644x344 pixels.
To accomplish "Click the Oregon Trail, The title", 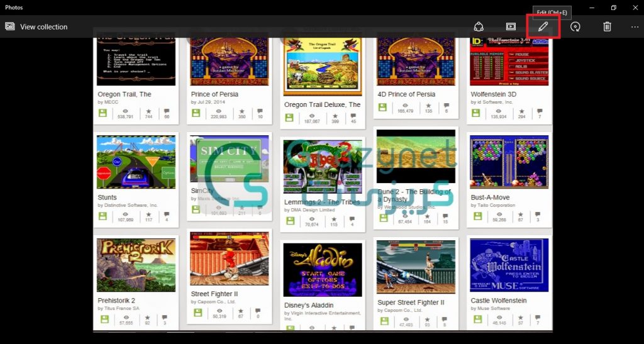I will click(125, 94).
